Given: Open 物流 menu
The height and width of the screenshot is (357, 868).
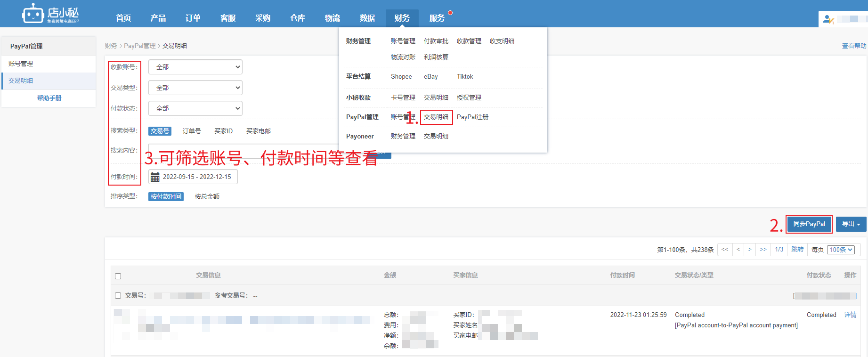Looking at the screenshot, I should point(333,18).
